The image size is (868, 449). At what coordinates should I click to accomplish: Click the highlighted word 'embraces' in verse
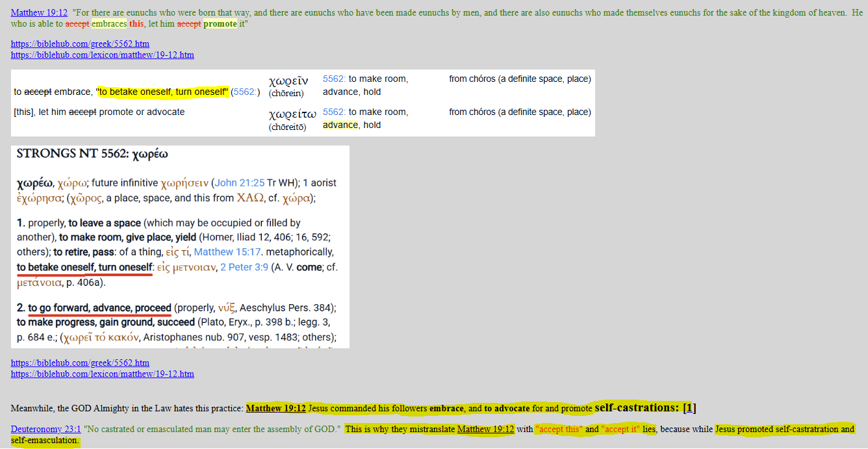point(108,24)
